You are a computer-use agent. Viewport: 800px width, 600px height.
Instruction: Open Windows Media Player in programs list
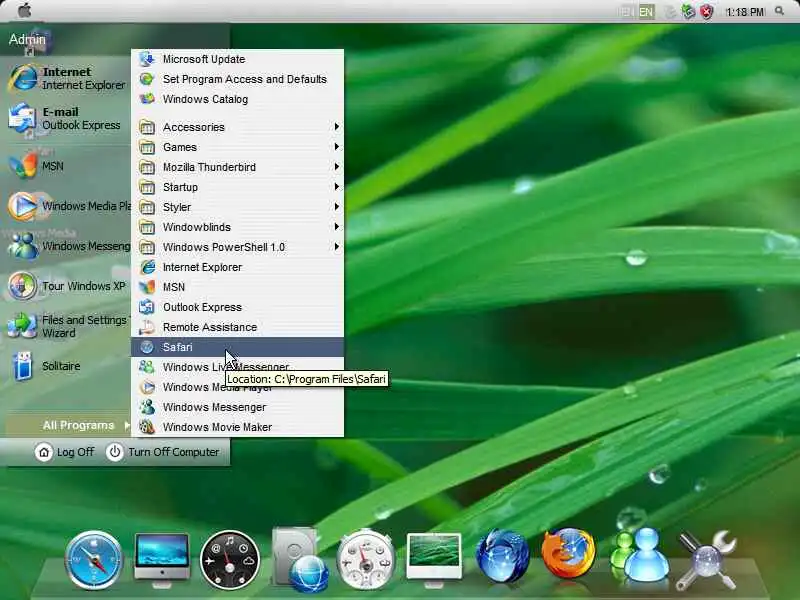coord(238,387)
